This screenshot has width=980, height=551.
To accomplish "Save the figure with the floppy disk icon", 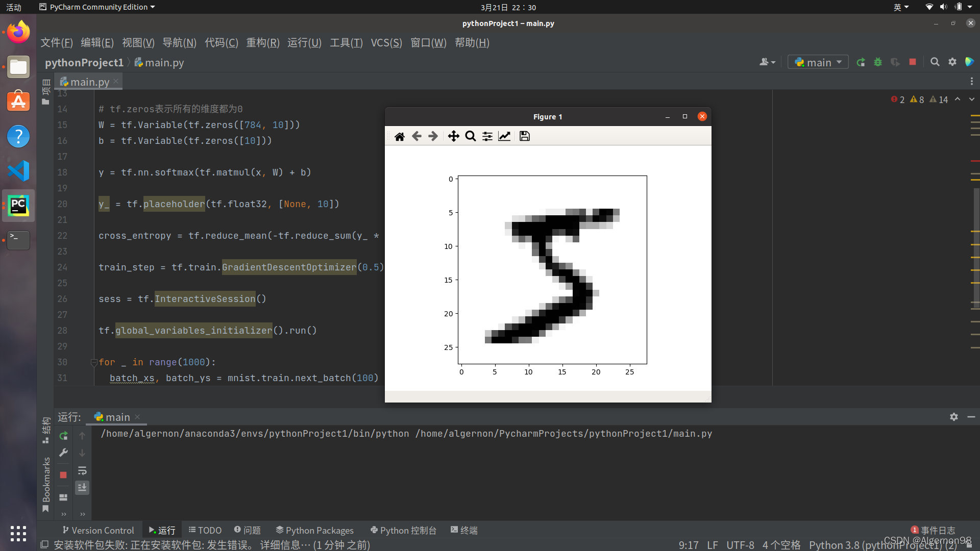I will pyautogui.click(x=525, y=136).
